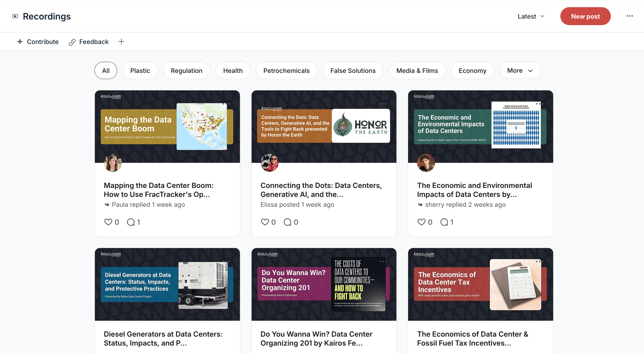Screen dimensions: 644x353
Task: Filter recordings by Economy
Action: (473, 70)
